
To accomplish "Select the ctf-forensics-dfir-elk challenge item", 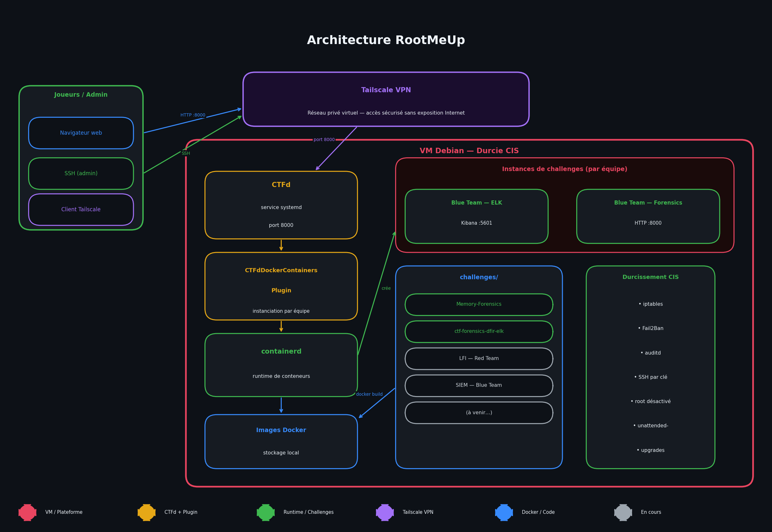I will click(x=479, y=331).
